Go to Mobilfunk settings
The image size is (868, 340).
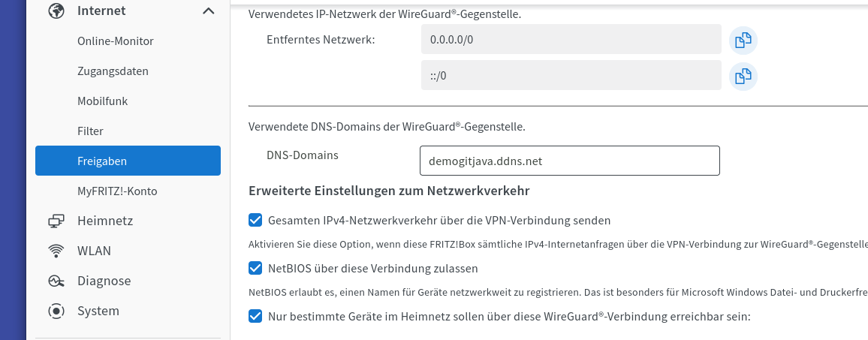(x=102, y=101)
